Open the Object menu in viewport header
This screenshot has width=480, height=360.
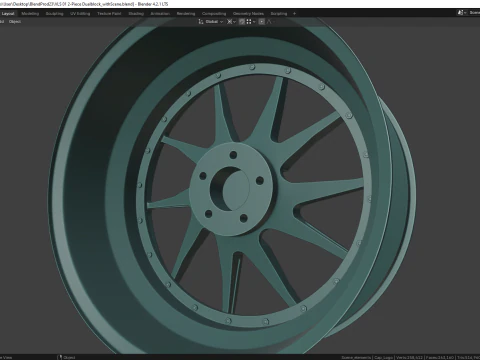(15, 22)
